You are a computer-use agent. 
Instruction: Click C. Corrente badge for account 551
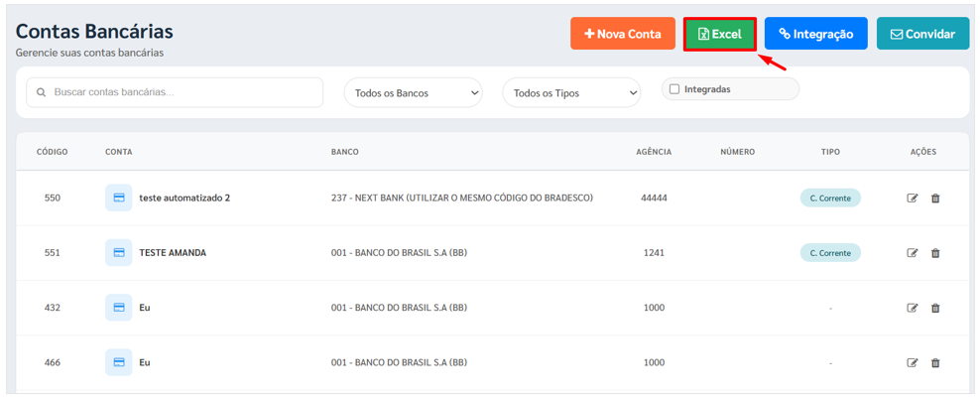(830, 253)
